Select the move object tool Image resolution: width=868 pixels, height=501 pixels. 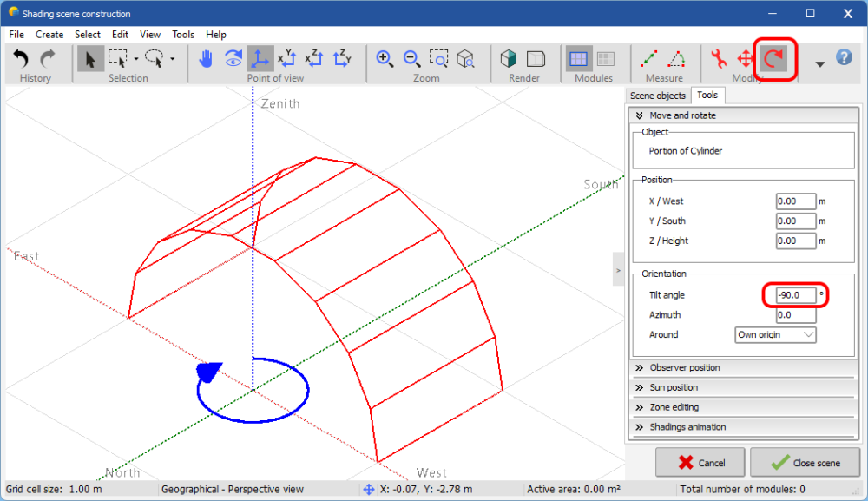745,59
